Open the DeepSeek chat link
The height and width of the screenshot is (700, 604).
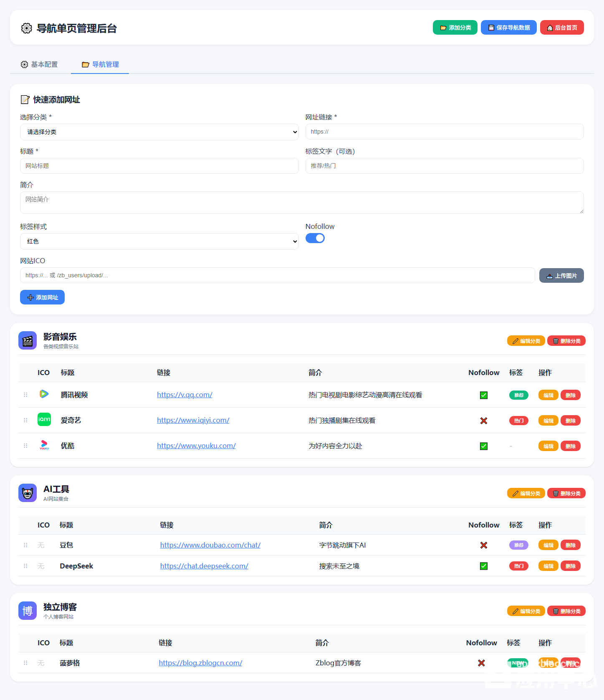(x=204, y=566)
